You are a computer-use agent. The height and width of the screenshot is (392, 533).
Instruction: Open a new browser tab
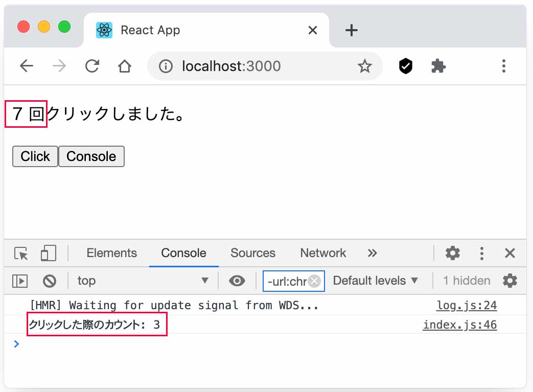pyautogui.click(x=351, y=30)
